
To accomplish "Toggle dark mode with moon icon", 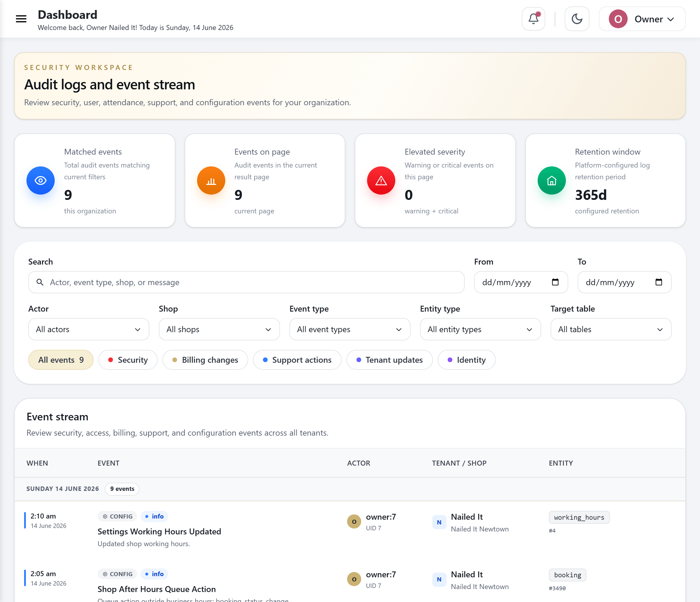I will 577,19.
